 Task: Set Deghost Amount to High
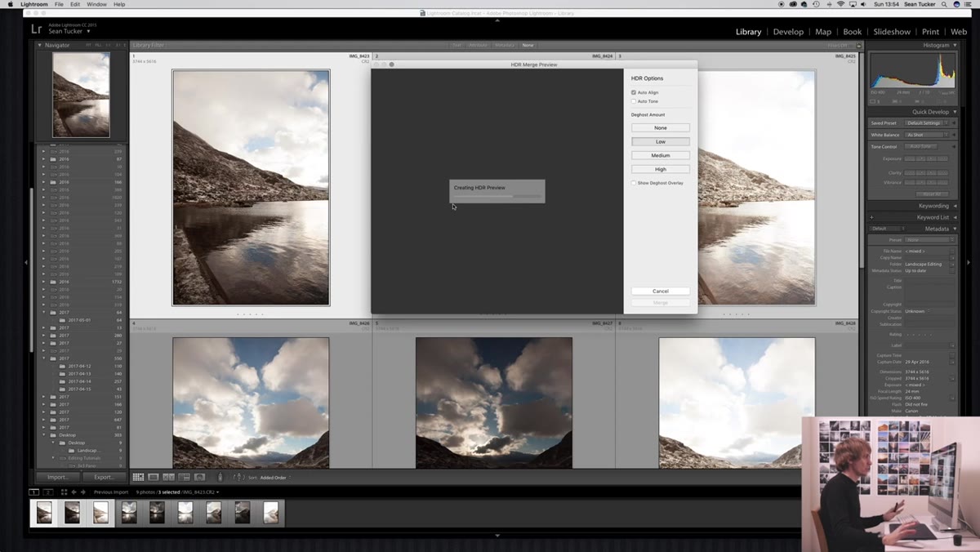pyautogui.click(x=661, y=169)
